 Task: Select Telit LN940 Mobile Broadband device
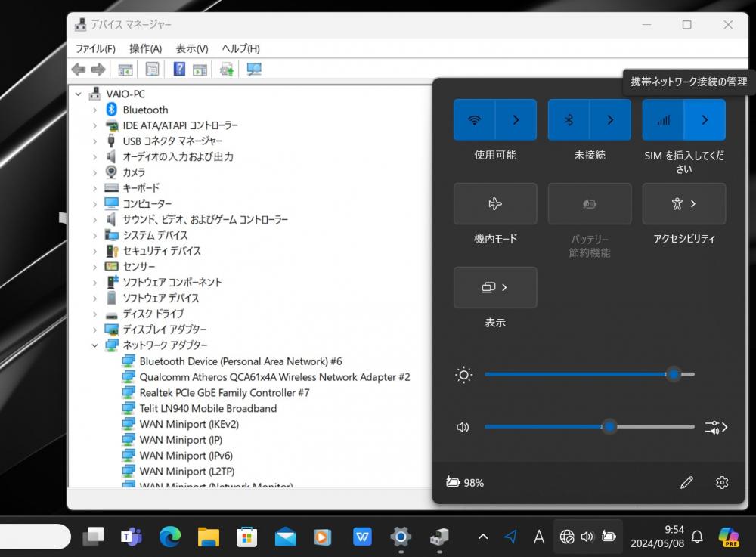tap(208, 408)
